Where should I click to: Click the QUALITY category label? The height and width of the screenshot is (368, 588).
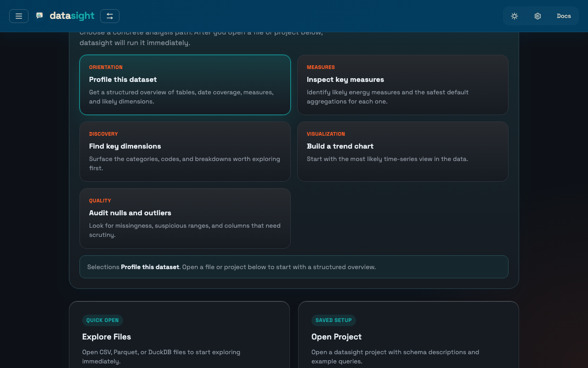100,201
